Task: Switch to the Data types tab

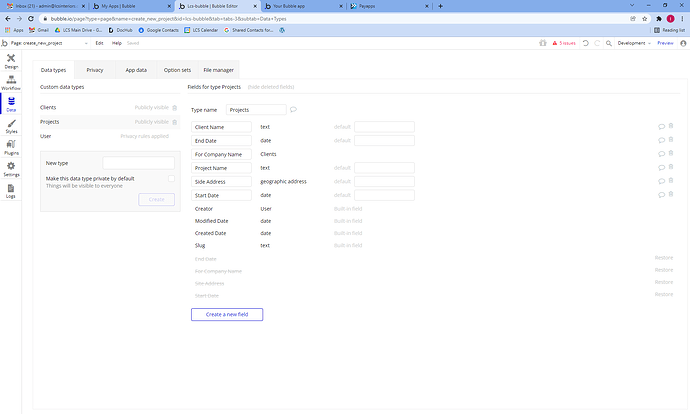Action: pyautogui.click(x=54, y=70)
